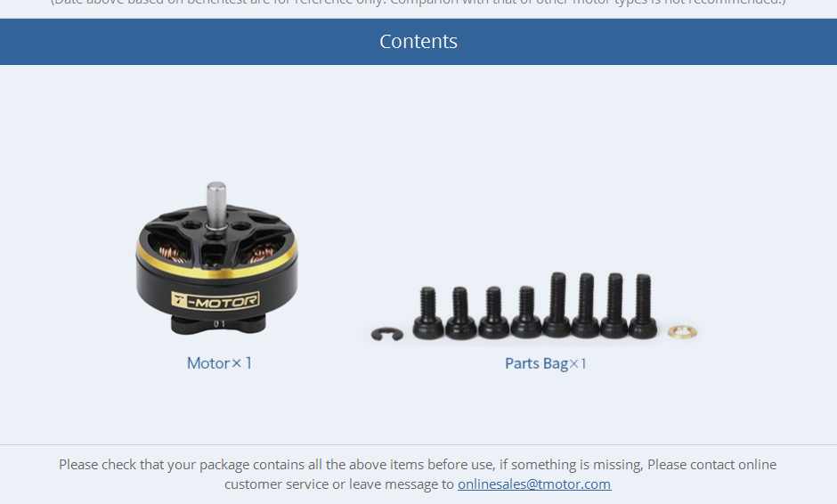The image size is (837, 504).
Task: Select the Parts Bag×1 label
Action: (x=546, y=363)
